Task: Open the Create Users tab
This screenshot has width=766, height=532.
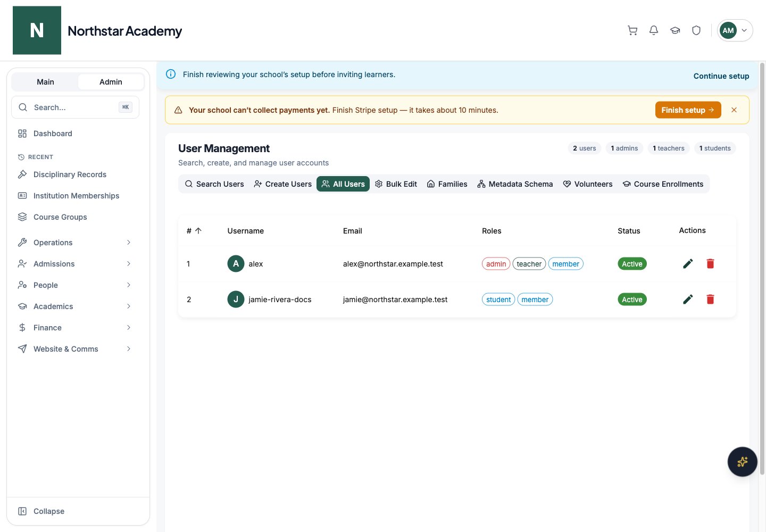Action: coord(282,184)
